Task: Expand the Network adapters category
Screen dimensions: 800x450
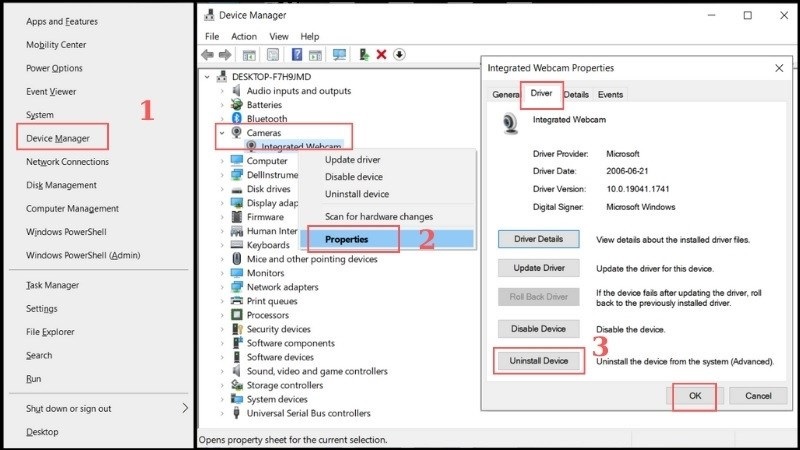Action: pyautogui.click(x=221, y=287)
